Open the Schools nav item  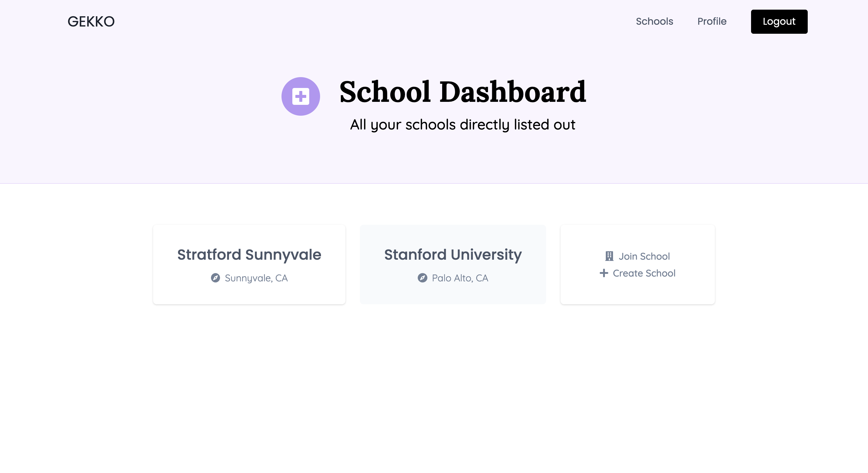pyautogui.click(x=654, y=22)
